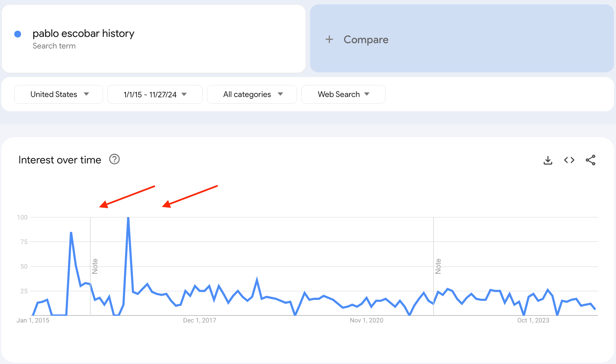
Task: Click the 2015 spike on the graph
Action: pos(71,232)
